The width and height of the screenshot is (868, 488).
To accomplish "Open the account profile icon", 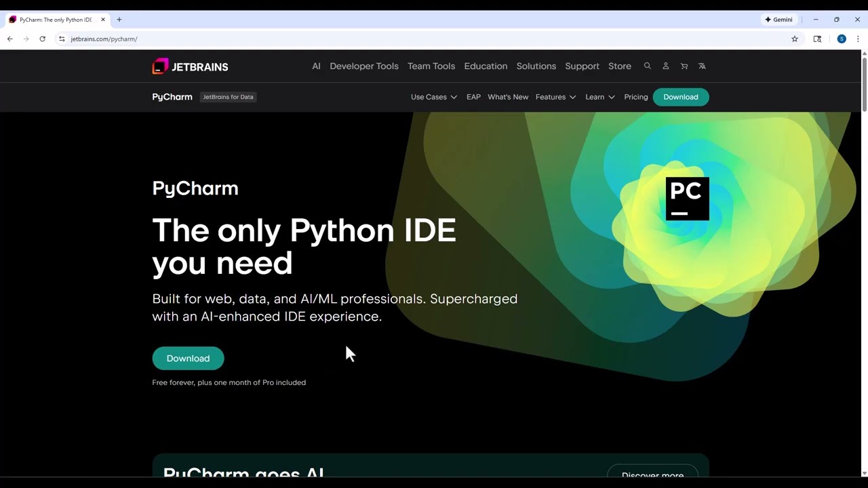I will 666,66.
